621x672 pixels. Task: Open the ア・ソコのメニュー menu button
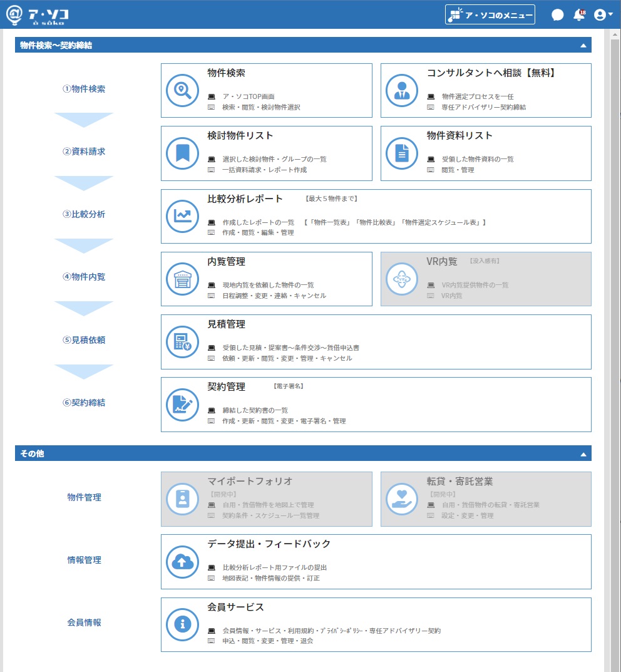[490, 14]
